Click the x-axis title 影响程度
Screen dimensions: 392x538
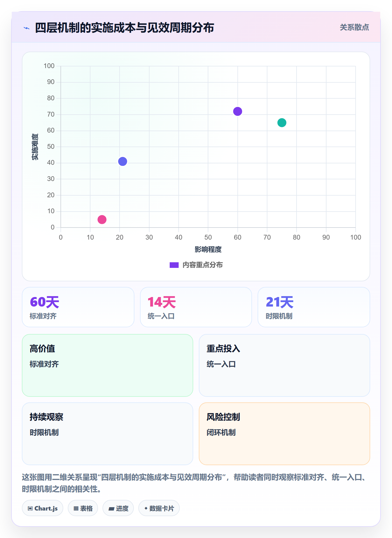click(208, 249)
